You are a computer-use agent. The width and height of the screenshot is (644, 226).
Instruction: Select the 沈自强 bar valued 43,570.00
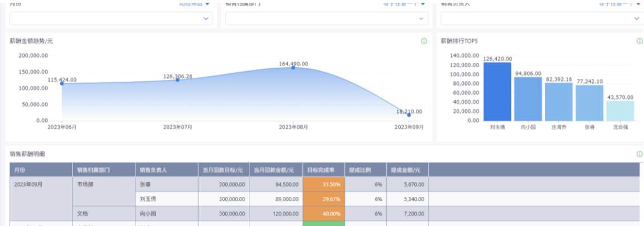click(620, 111)
